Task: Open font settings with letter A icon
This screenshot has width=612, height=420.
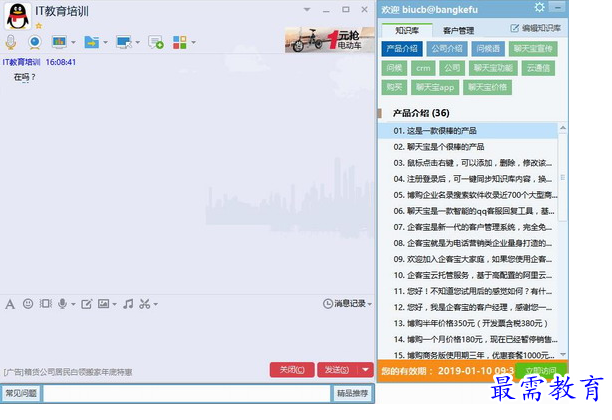Action: point(10,304)
